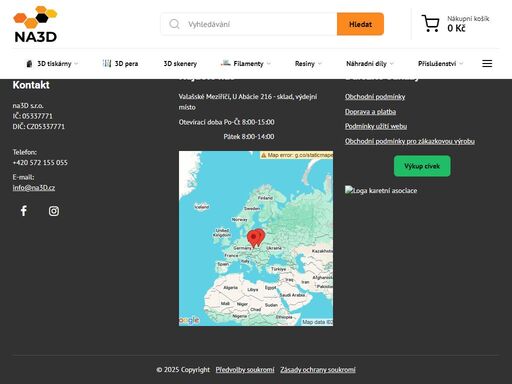Open the Doprava a platba link

370,112
